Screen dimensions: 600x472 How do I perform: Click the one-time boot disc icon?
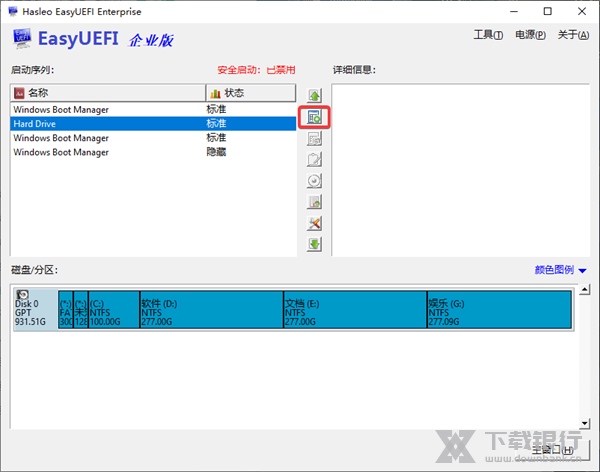point(314,181)
